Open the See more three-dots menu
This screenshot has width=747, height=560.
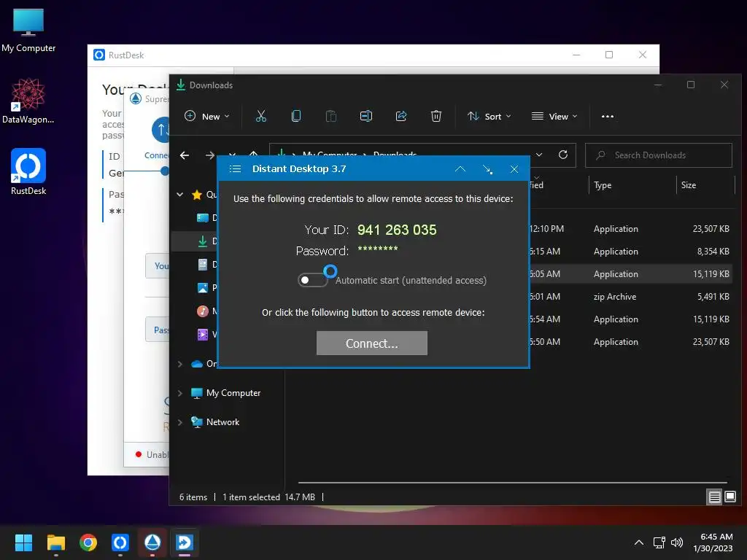(608, 116)
